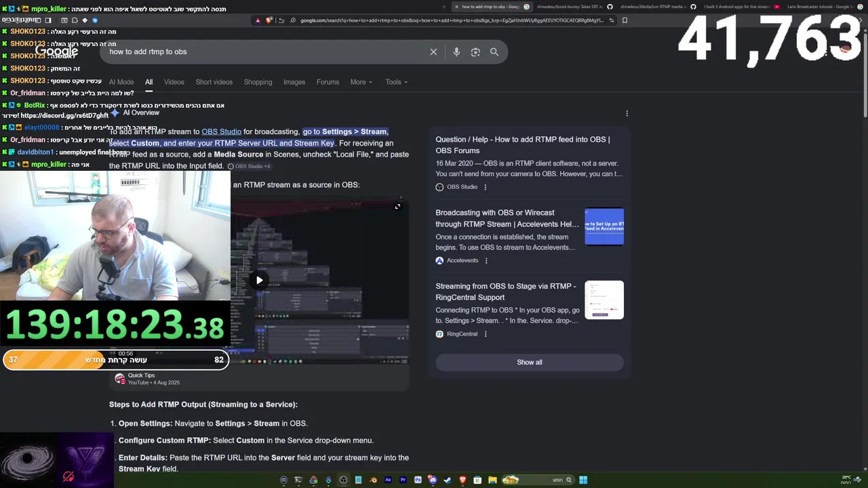Start voice search with the microphone icon
The image size is (868, 488).
pyautogui.click(x=456, y=52)
